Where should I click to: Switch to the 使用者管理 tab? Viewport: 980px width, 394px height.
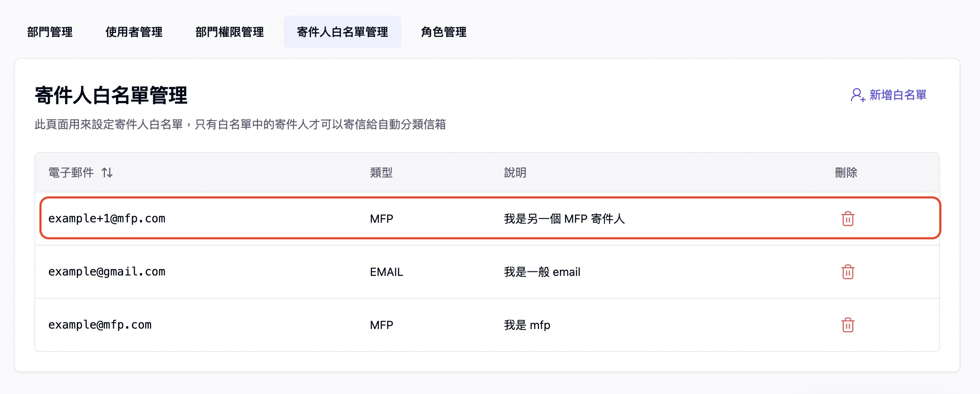[x=134, y=32]
